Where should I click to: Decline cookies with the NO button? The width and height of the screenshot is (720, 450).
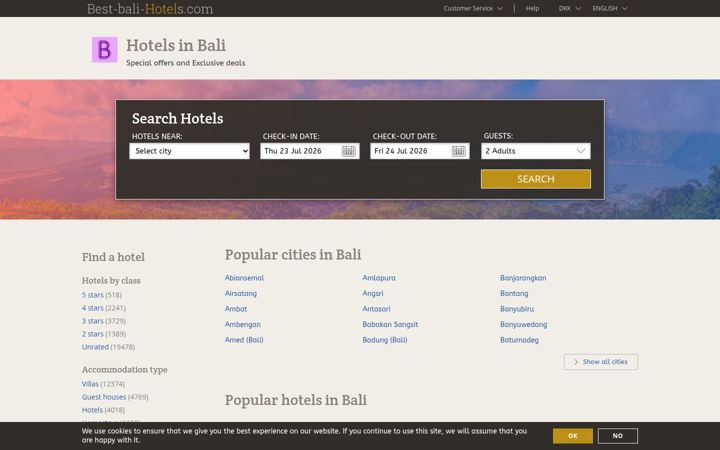618,436
